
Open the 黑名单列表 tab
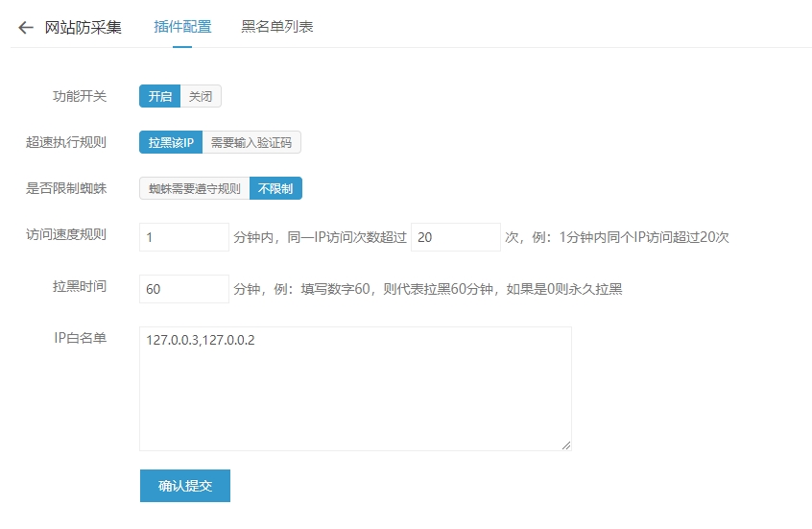pos(276,27)
